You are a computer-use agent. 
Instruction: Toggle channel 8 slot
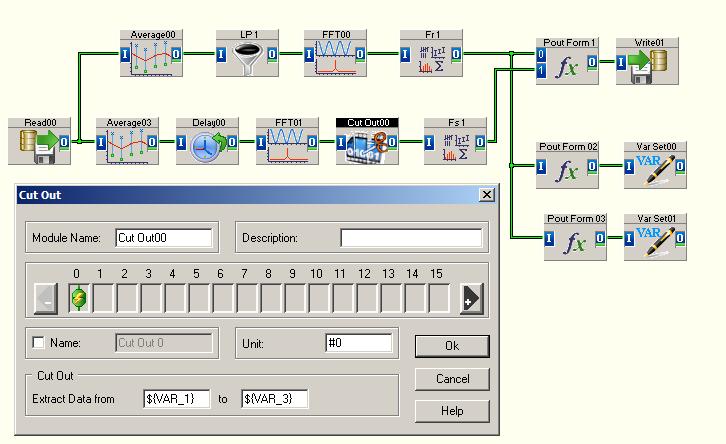point(271,299)
